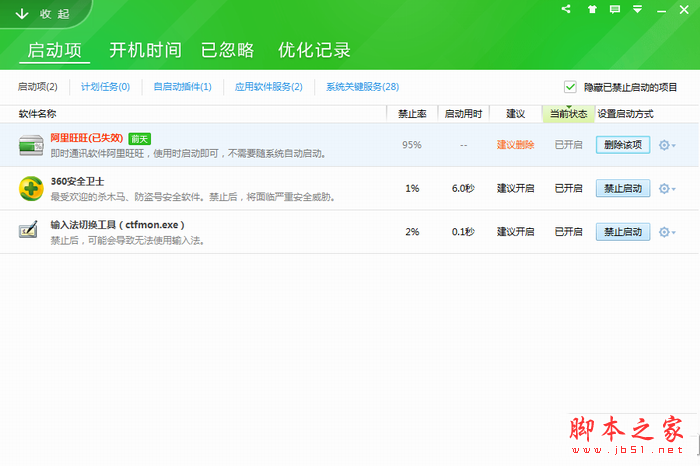The width and height of the screenshot is (700, 466).
Task: Click the 2% 禁止率 value
Action: (412, 232)
